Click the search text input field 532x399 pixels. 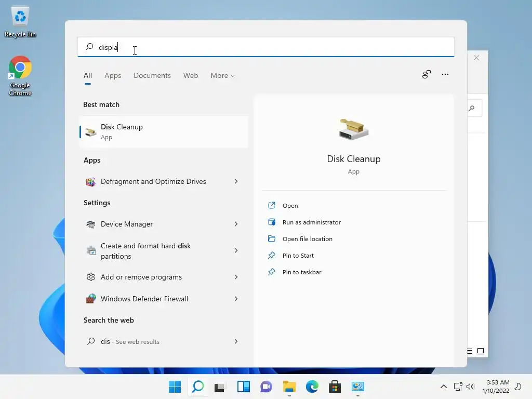pyautogui.click(x=265, y=47)
